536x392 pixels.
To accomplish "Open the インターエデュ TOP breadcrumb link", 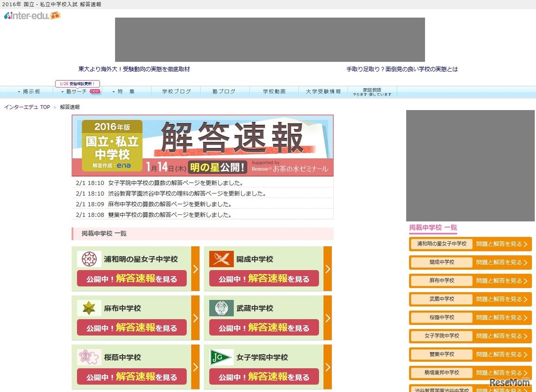I will (x=26, y=107).
